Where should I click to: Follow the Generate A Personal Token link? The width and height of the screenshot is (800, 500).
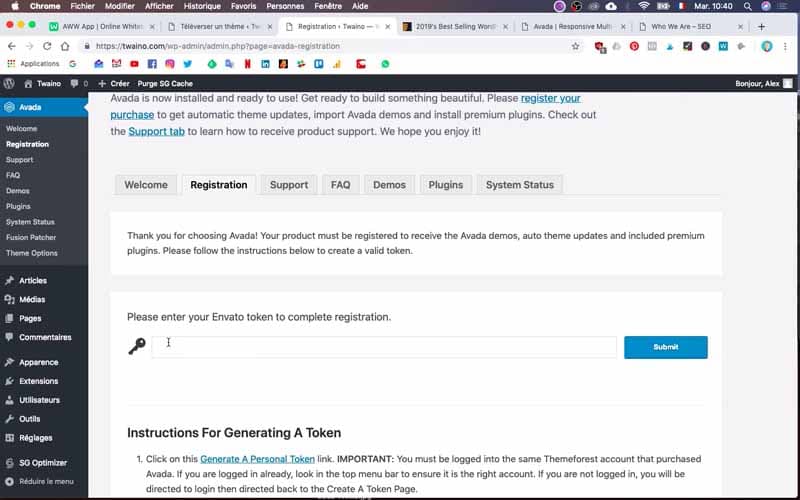click(257, 459)
